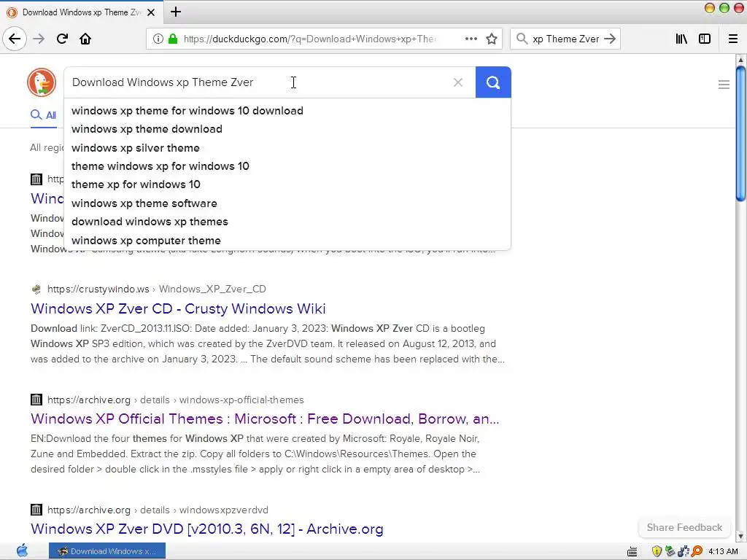Open Windows XP Zver CD Crusty Windows Wiki
747x560 pixels.
click(x=178, y=308)
